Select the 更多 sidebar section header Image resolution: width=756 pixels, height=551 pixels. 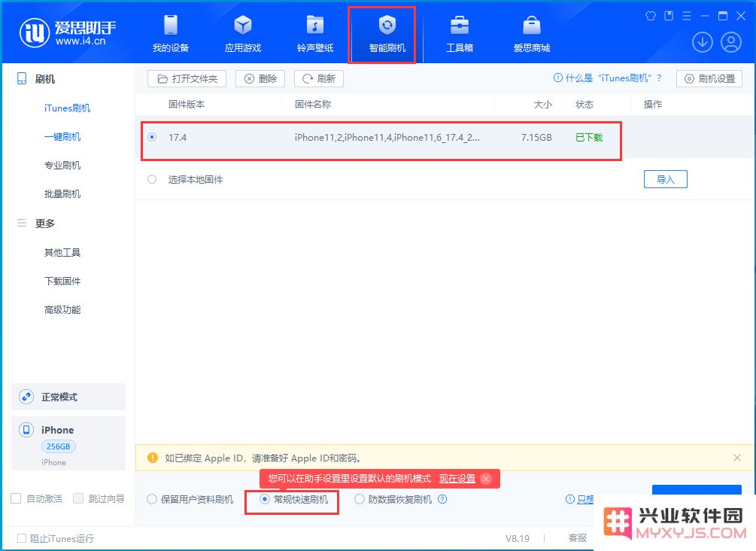click(45, 224)
